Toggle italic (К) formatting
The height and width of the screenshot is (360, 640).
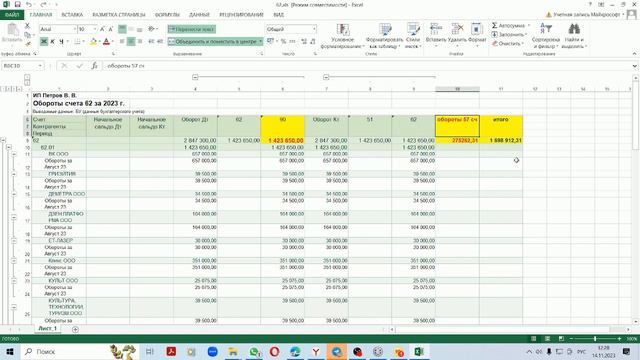(x=52, y=41)
